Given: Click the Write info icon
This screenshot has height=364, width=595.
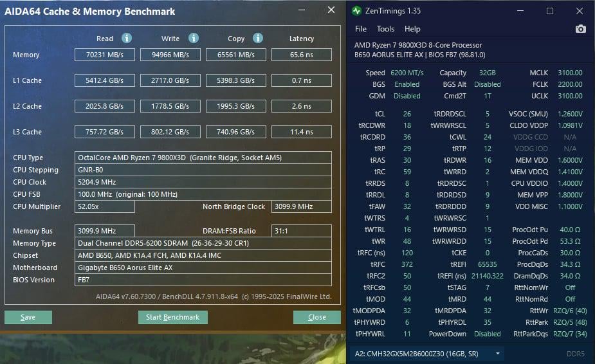Looking at the screenshot, I should click(194, 38).
